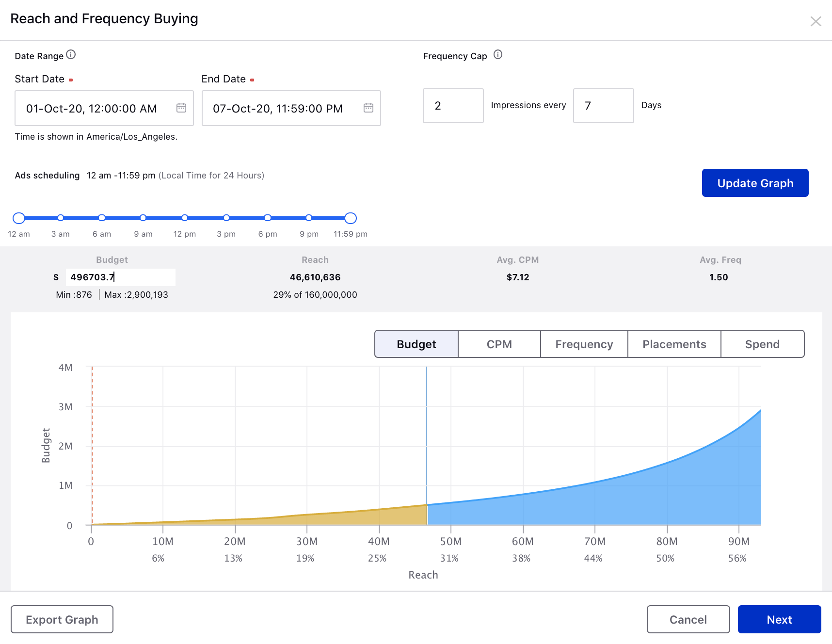The width and height of the screenshot is (832, 644).
Task: Open the Placements graph tab
Action: 674,344
